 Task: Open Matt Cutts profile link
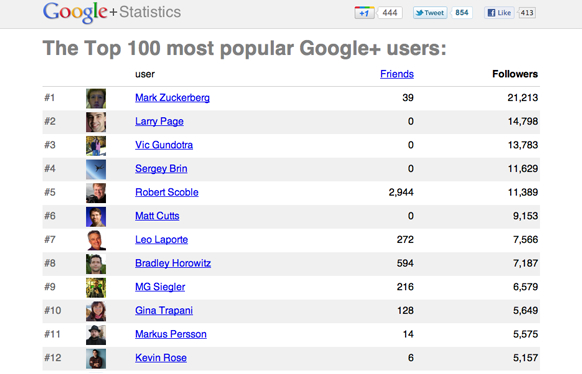click(x=157, y=216)
